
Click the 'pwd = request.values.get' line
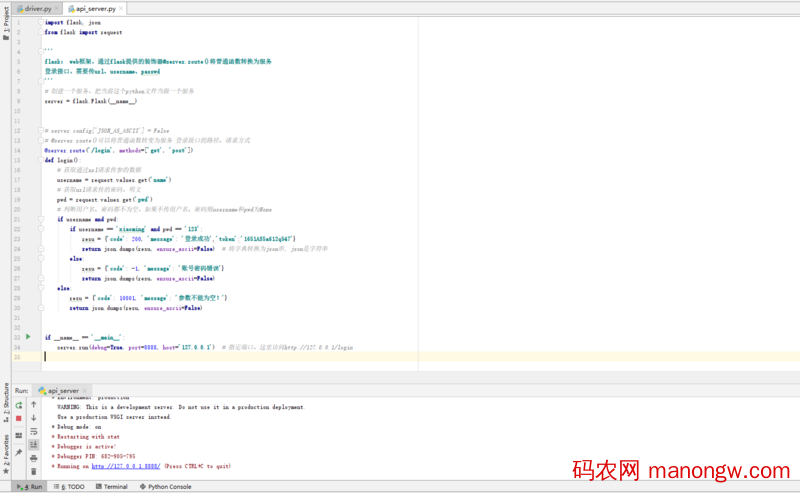click(104, 200)
